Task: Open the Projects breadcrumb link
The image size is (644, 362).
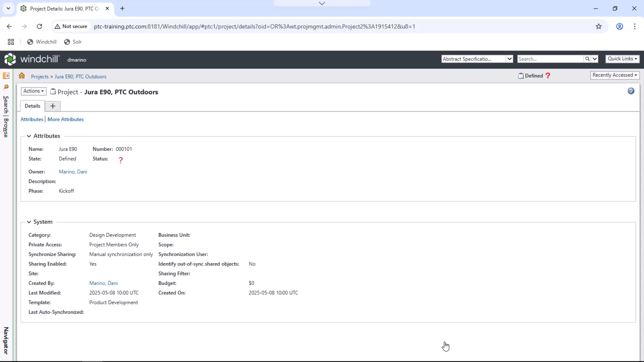Action: (x=40, y=77)
